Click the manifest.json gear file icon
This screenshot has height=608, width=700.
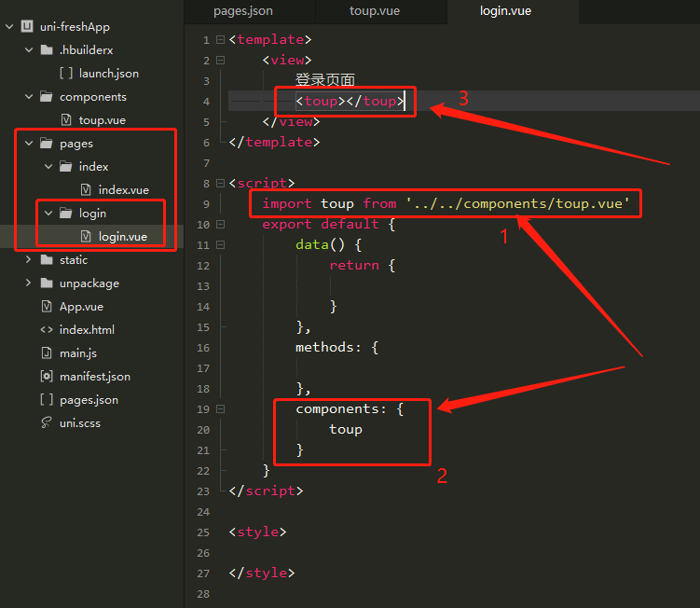tap(47, 376)
